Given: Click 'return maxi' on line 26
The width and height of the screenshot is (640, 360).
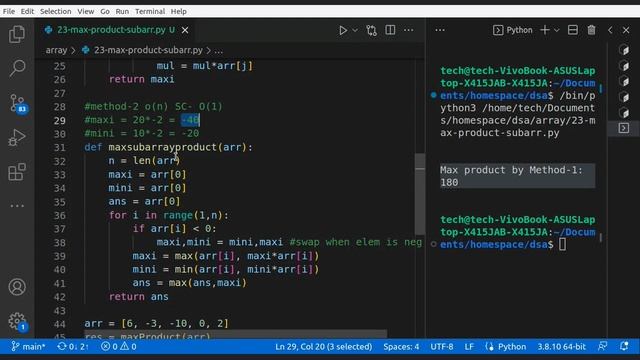Looking at the screenshot, I should pos(141,79).
